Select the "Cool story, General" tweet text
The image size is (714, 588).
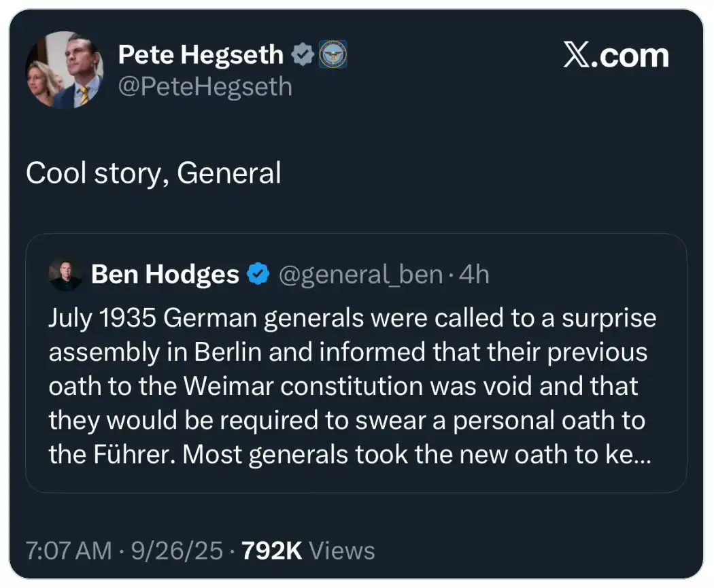[154, 173]
